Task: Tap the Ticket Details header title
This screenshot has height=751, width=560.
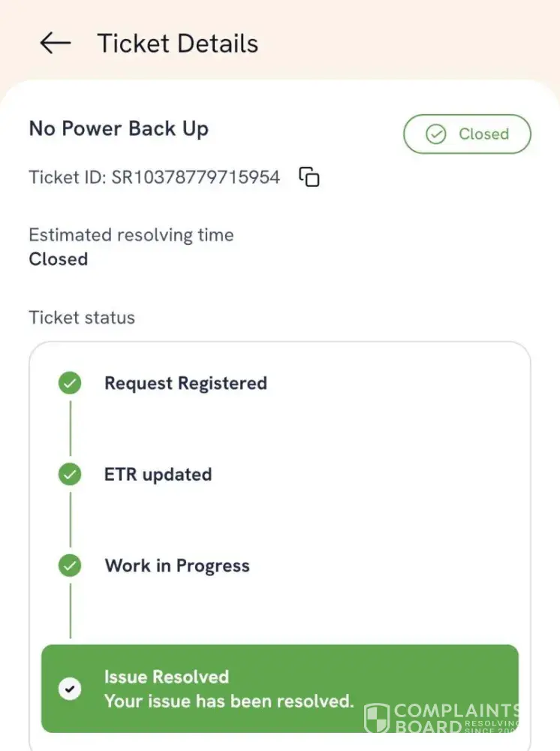Action: [x=177, y=44]
